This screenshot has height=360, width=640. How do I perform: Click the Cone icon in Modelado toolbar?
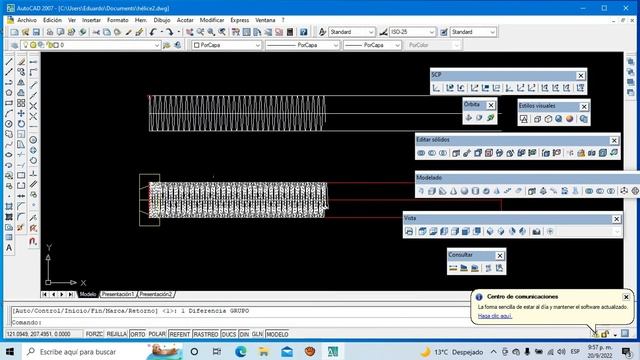tap(453, 191)
